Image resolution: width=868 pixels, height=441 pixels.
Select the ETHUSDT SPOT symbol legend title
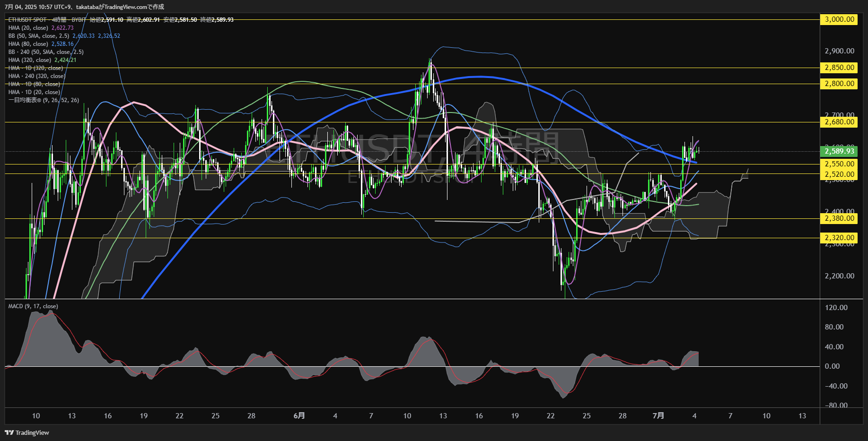[x=27, y=19]
